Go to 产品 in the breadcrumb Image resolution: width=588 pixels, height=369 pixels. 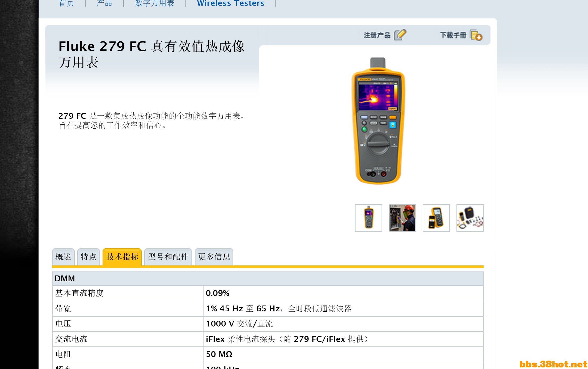(104, 3)
